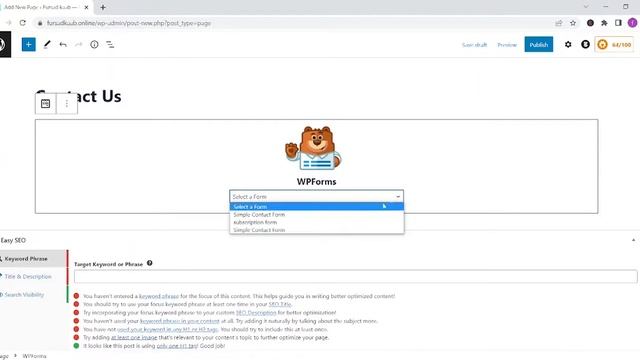Click the Save draft button

coord(474,45)
